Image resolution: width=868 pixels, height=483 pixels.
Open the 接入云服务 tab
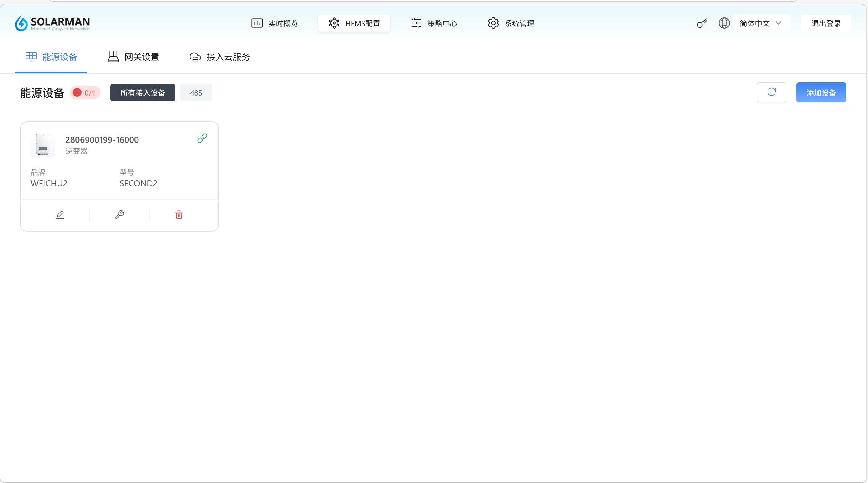(220, 57)
